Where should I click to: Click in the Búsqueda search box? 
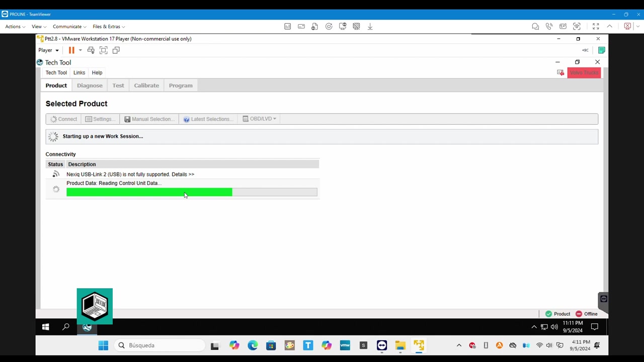tap(160, 345)
